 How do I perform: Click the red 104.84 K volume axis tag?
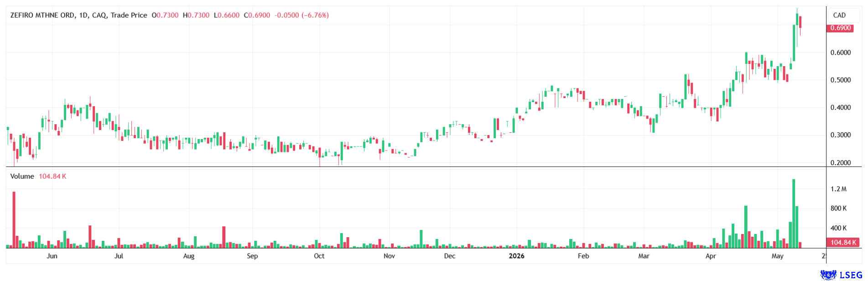(x=843, y=242)
